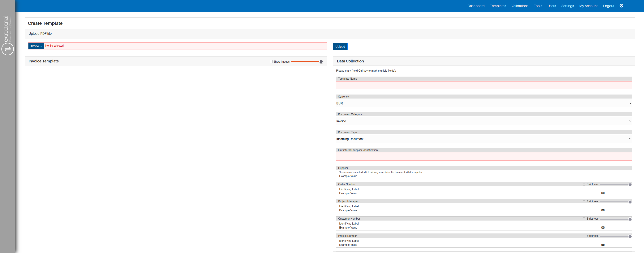
Task: Select the Project Manager Strictness radio button
Action: point(584,202)
